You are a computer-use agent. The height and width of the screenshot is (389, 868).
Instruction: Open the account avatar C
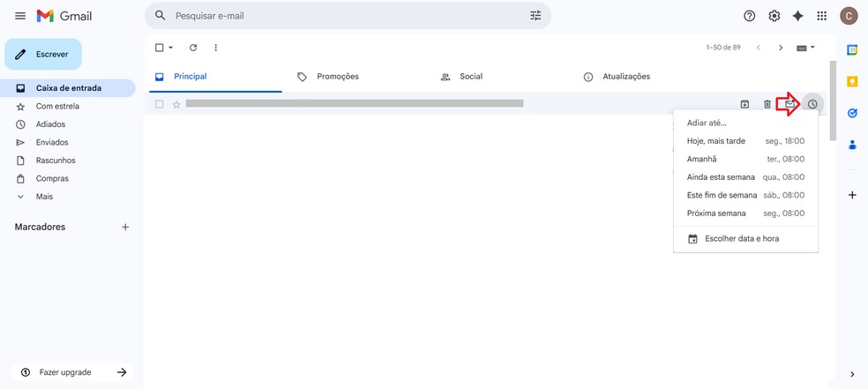point(848,16)
